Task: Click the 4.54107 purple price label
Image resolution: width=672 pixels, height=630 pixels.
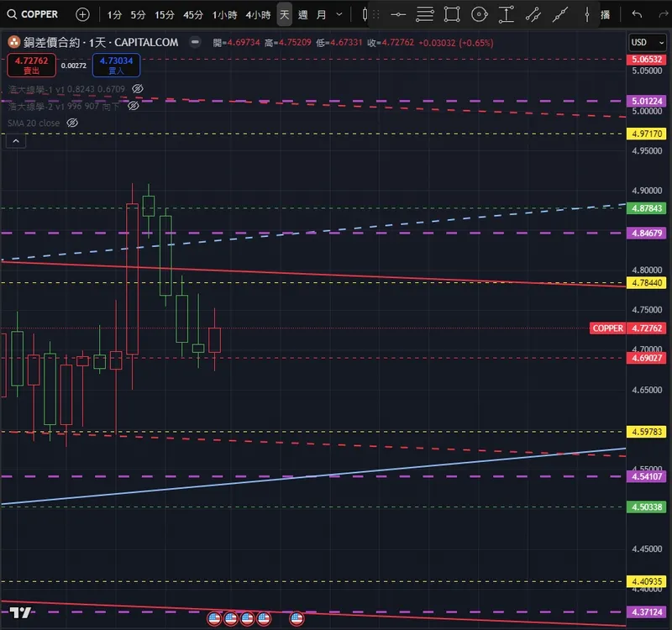Action: tap(647, 476)
